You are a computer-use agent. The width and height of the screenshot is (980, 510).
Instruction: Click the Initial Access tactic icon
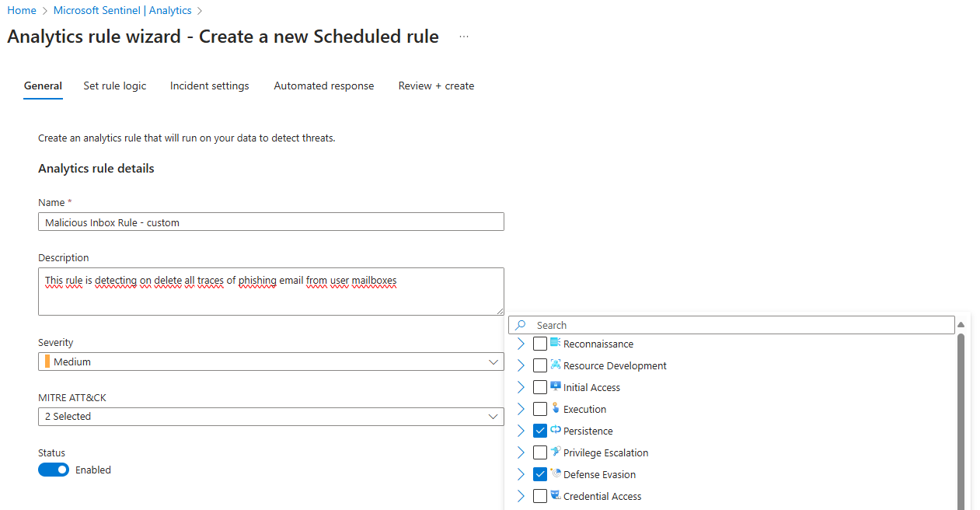555,386
